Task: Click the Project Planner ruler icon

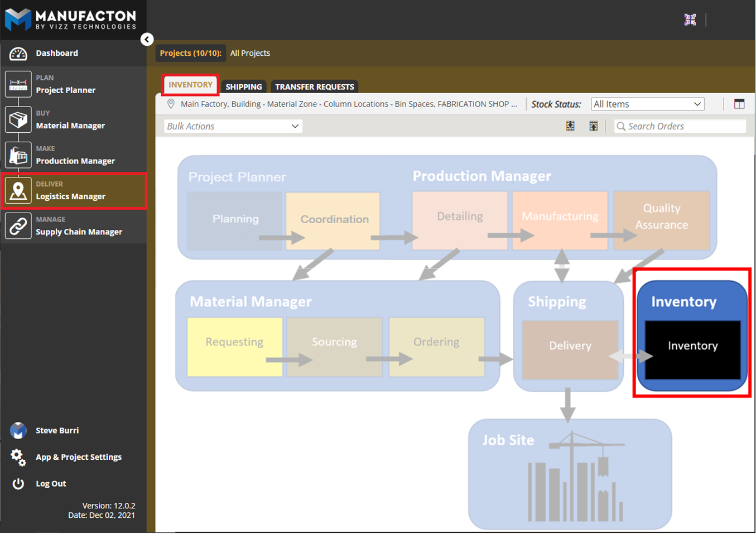Action: click(x=18, y=85)
